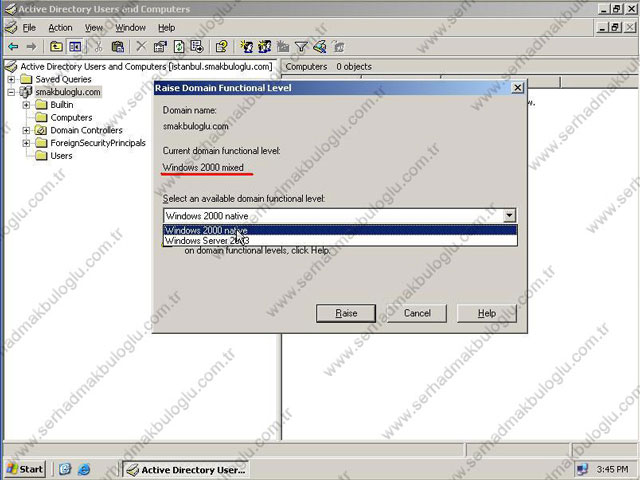Click the Forward arrow toolbar icon

click(x=31, y=47)
